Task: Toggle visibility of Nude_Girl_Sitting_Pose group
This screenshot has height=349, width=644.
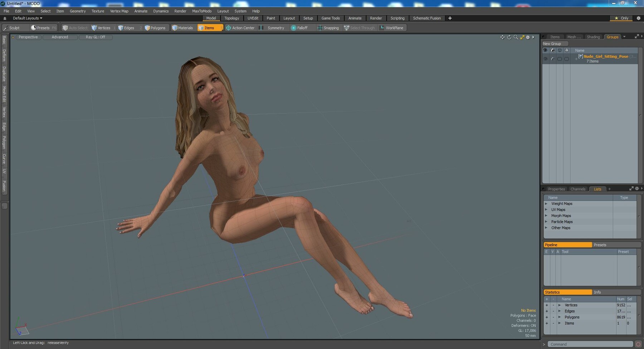Action: [545, 59]
